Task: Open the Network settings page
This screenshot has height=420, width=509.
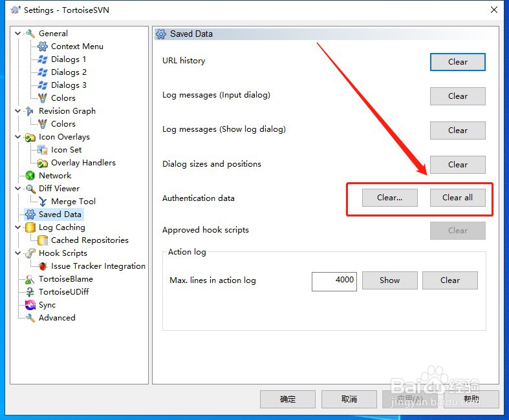Action: point(55,176)
